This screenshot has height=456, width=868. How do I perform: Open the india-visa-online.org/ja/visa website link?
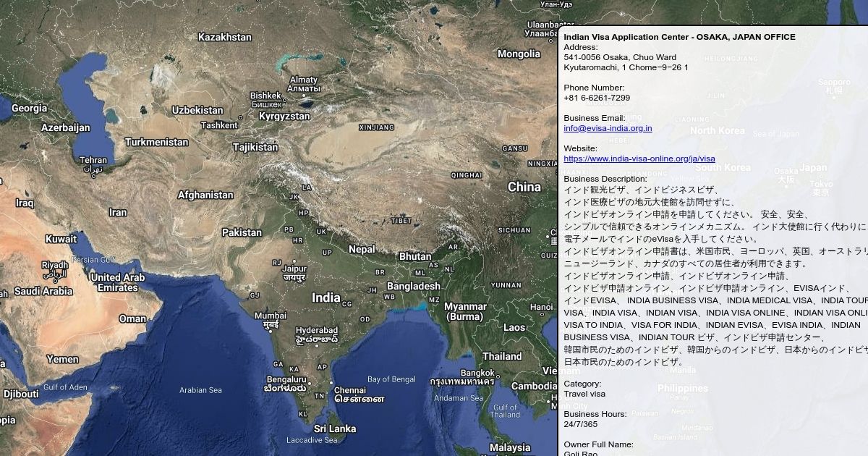coord(639,159)
